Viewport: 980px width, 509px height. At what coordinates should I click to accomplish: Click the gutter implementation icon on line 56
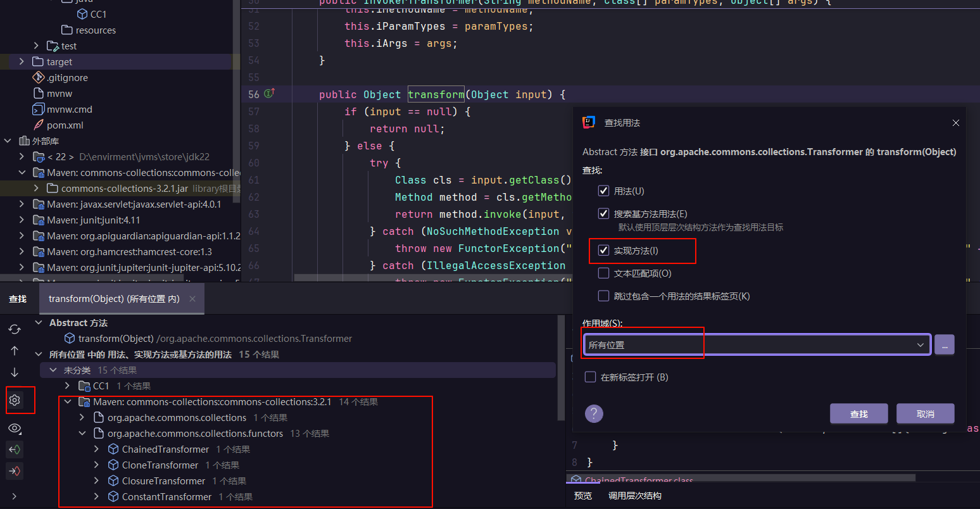(269, 94)
